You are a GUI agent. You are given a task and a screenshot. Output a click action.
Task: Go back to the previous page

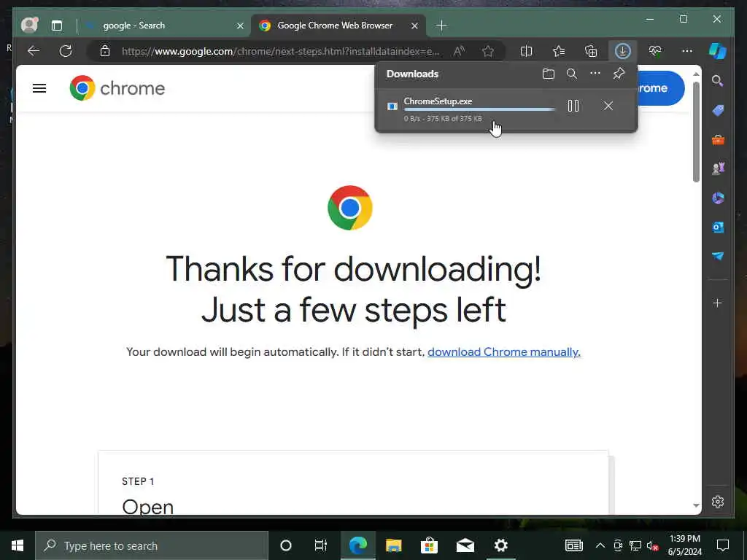34,51
